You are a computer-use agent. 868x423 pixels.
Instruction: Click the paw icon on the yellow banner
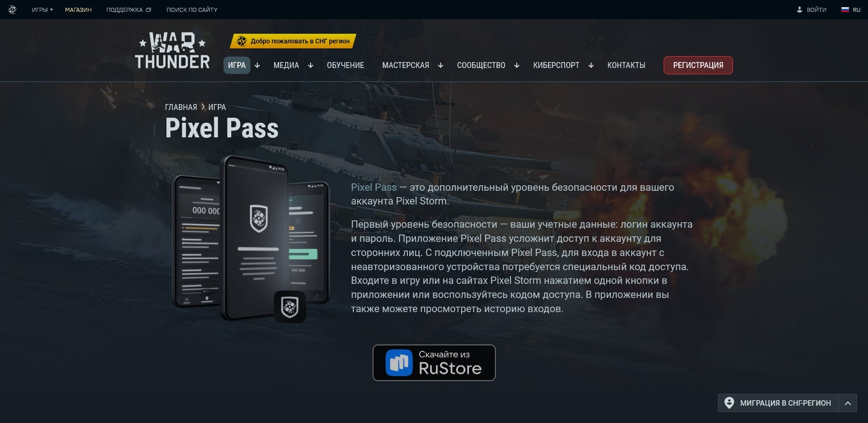click(242, 41)
